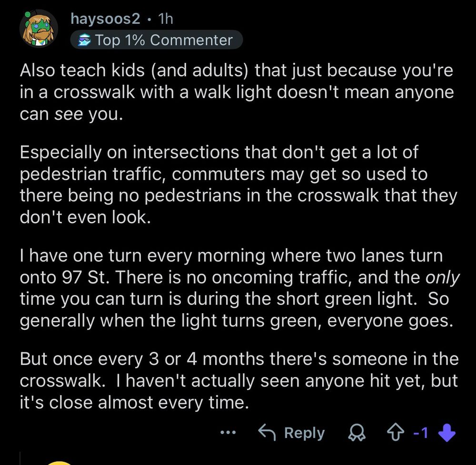The width and height of the screenshot is (476, 465).
Task: Tap the Reply text label
Action: tap(305, 433)
